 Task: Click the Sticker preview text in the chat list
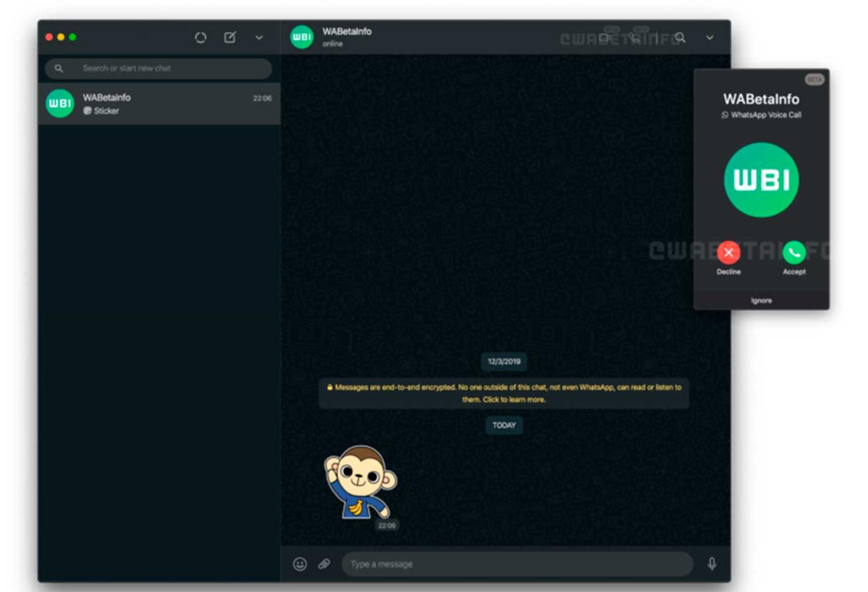tap(106, 111)
